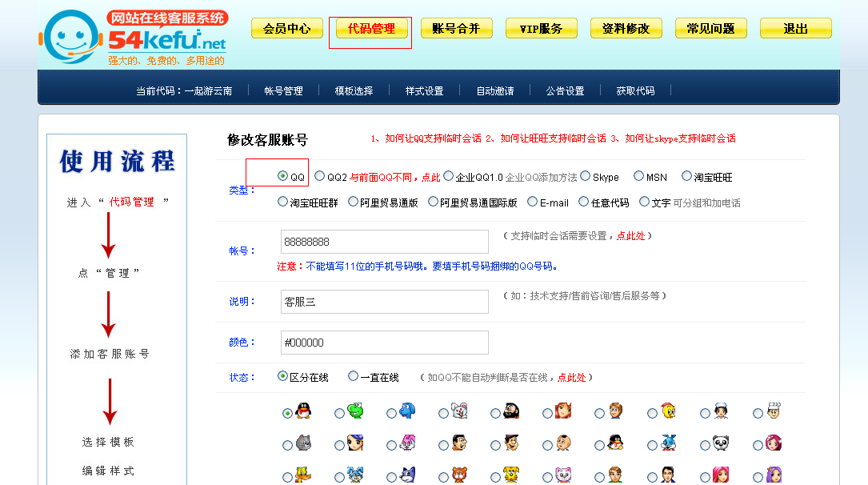
Task: Click the chef hat avatar icon
Action: [x=773, y=411]
